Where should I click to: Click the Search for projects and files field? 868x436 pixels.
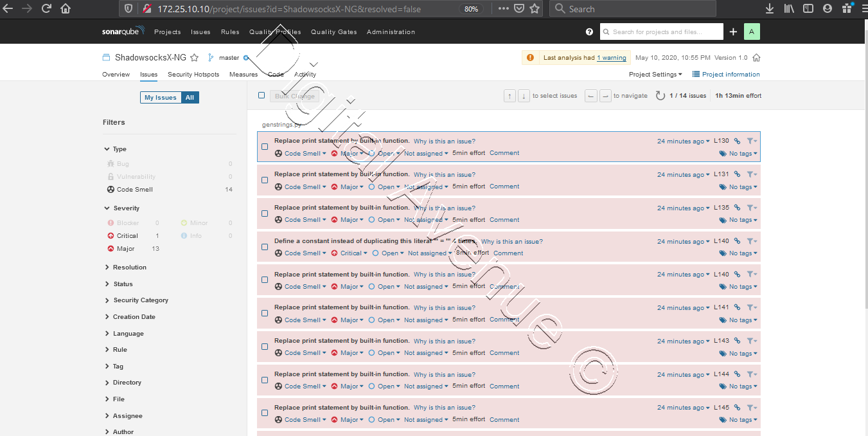(662, 32)
